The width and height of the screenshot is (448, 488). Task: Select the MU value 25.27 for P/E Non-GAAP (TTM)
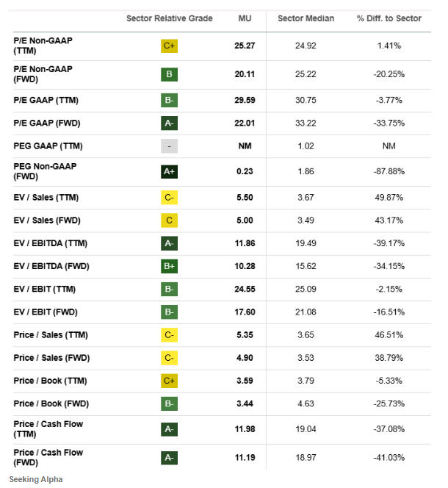245,46
